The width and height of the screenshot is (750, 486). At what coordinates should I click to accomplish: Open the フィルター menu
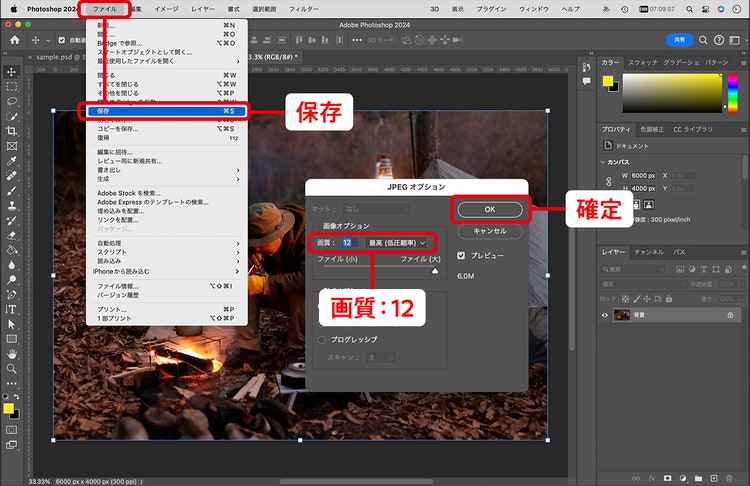304,9
